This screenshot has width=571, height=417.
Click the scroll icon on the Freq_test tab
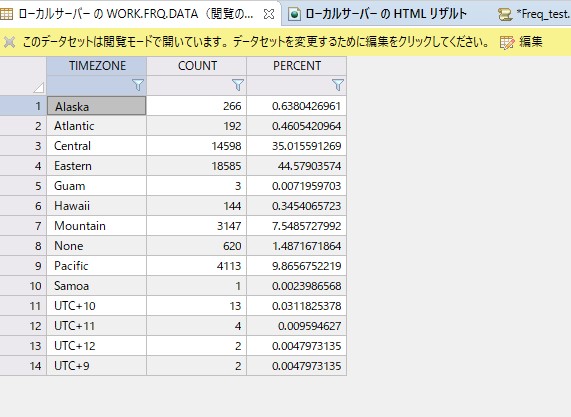point(505,15)
